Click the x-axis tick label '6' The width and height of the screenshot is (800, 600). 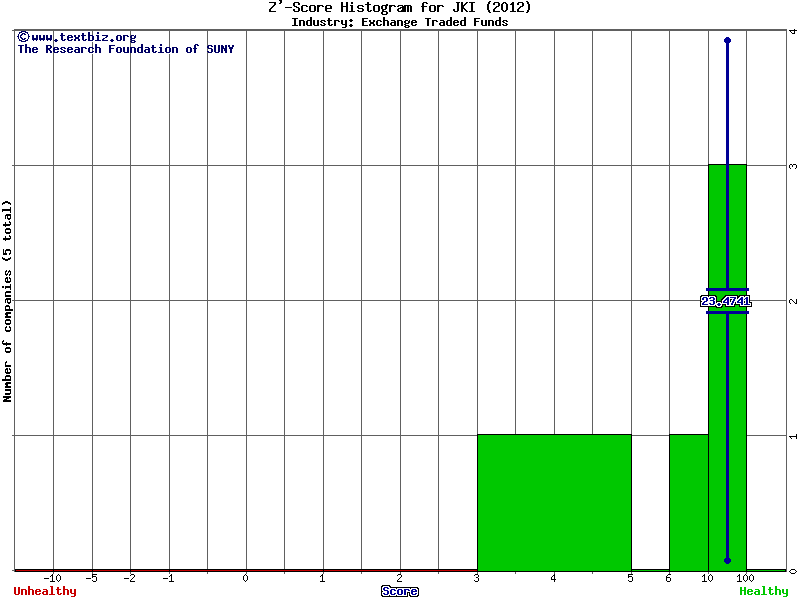pyautogui.click(x=669, y=578)
